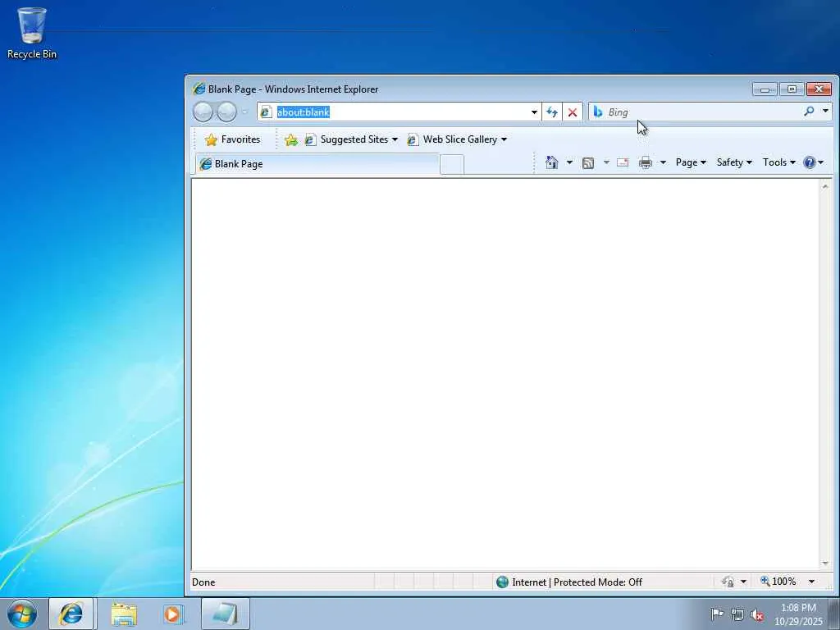The height and width of the screenshot is (630, 840).
Task: Click the Help question mark icon
Action: pos(810,162)
